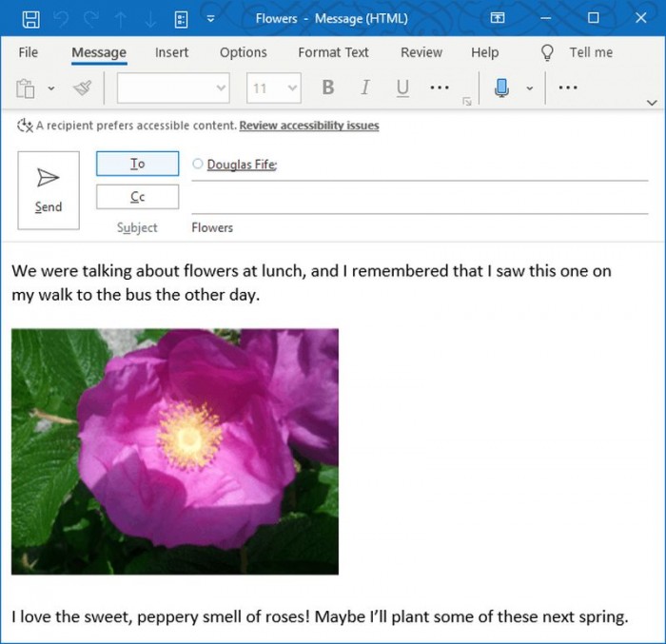Go to the next item with the down arrow
This screenshot has width=666, height=644.
[x=150, y=20]
